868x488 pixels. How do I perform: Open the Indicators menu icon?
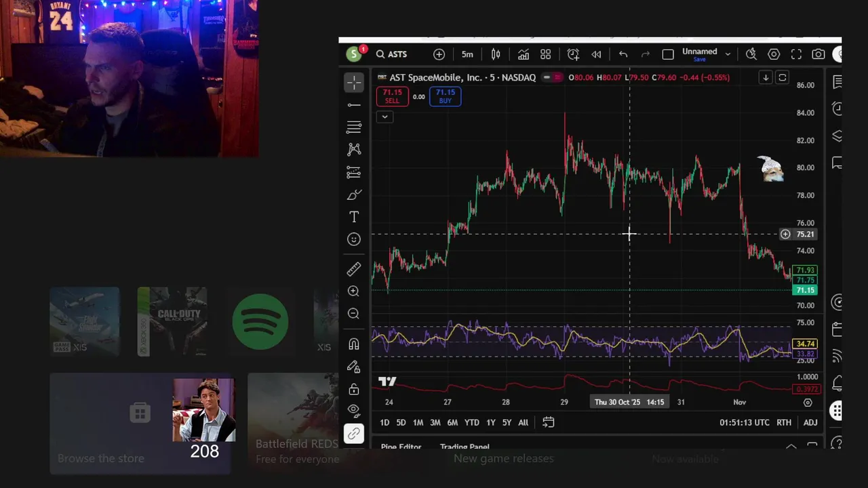(x=524, y=54)
